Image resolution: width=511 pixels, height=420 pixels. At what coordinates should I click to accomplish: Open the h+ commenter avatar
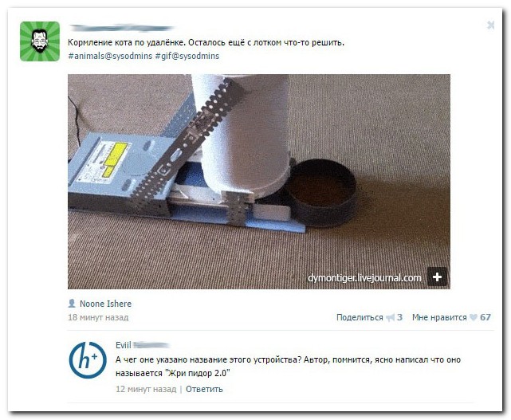pyautogui.click(x=88, y=360)
